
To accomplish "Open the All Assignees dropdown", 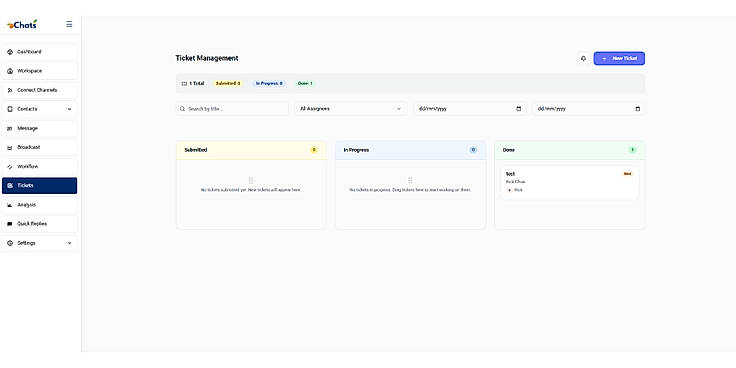I will 350,108.
